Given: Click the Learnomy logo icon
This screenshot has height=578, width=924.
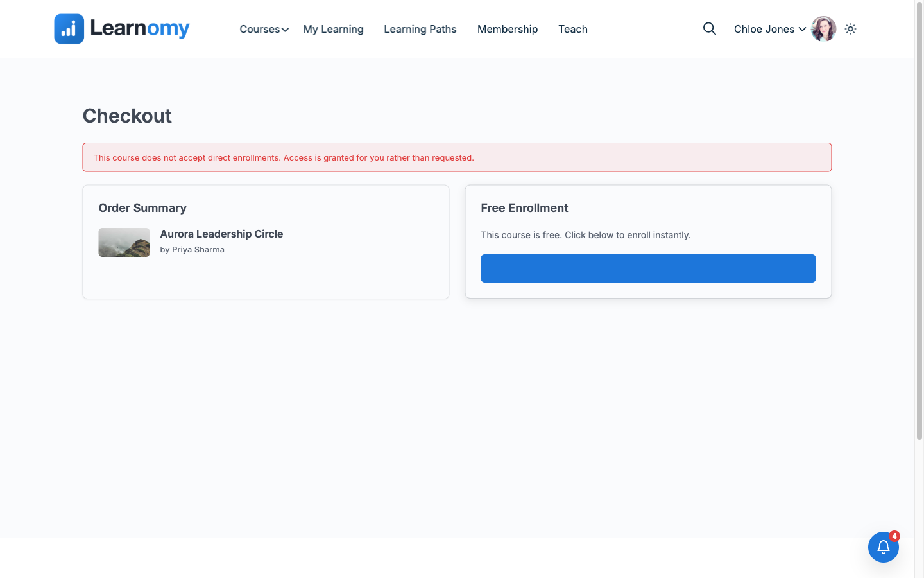Looking at the screenshot, I should click(69, 29).
